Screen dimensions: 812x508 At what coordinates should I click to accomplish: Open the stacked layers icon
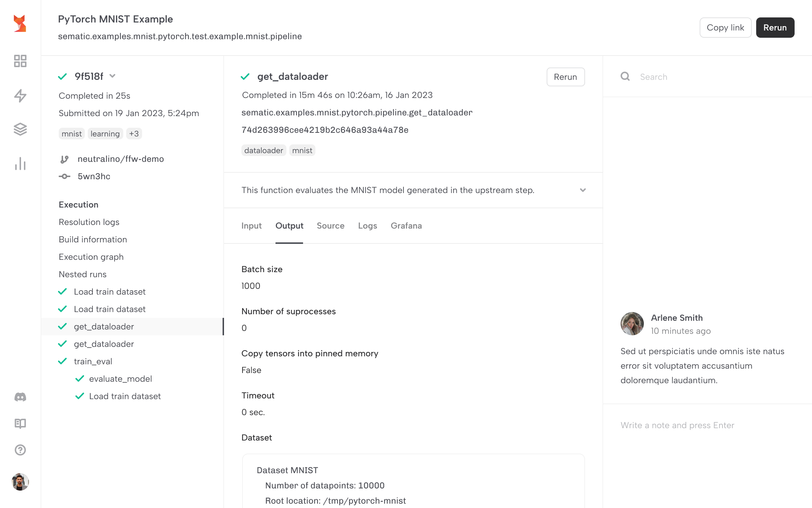[20, 129]
